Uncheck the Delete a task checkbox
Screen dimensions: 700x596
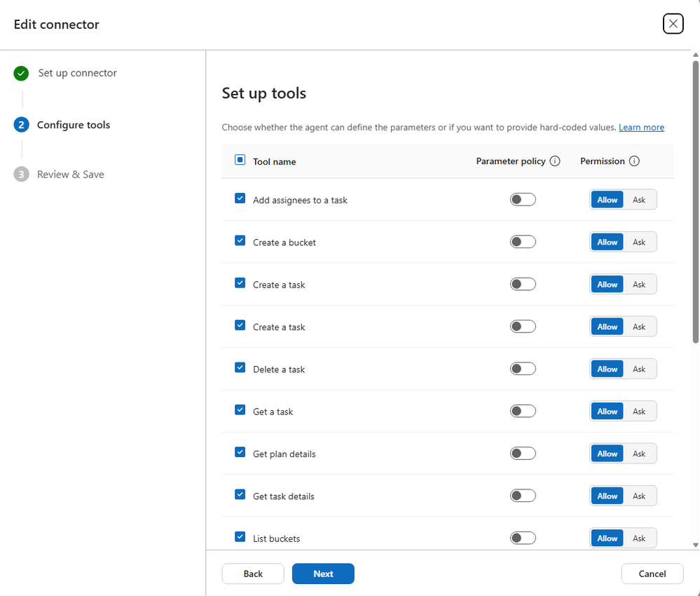240,367
